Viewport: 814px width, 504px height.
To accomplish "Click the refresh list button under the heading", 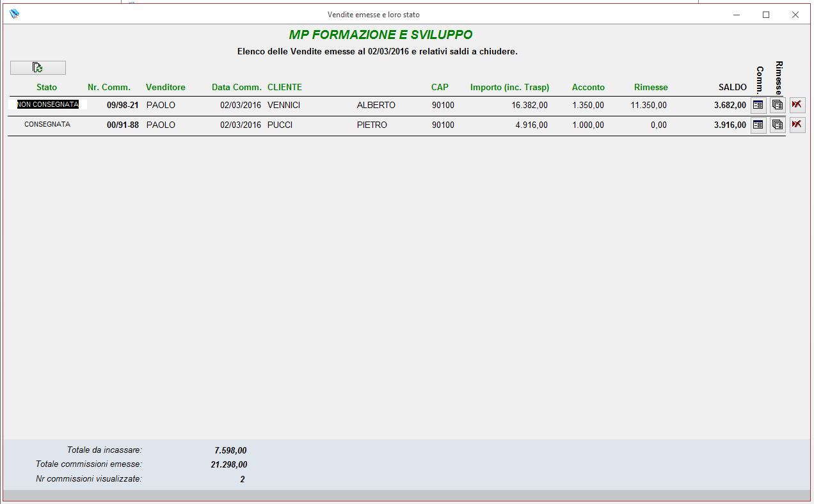I will pyautogui.click(x=38, y=68).
